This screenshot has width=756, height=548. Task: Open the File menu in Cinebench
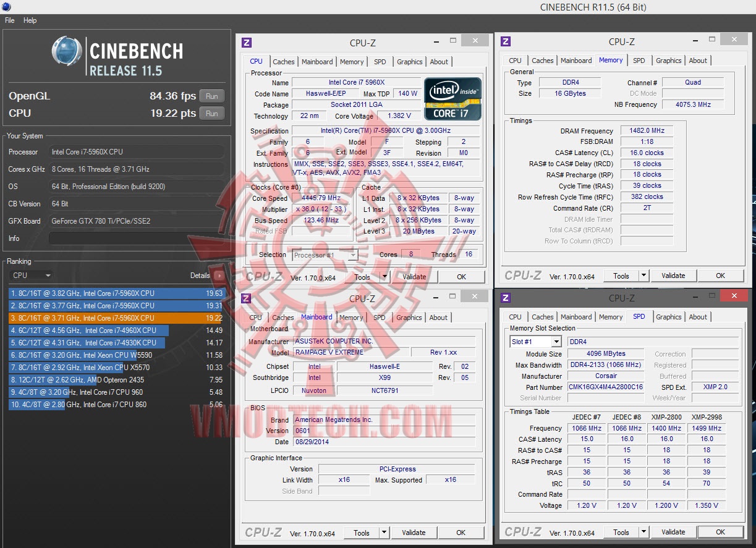tap(10, 20)
